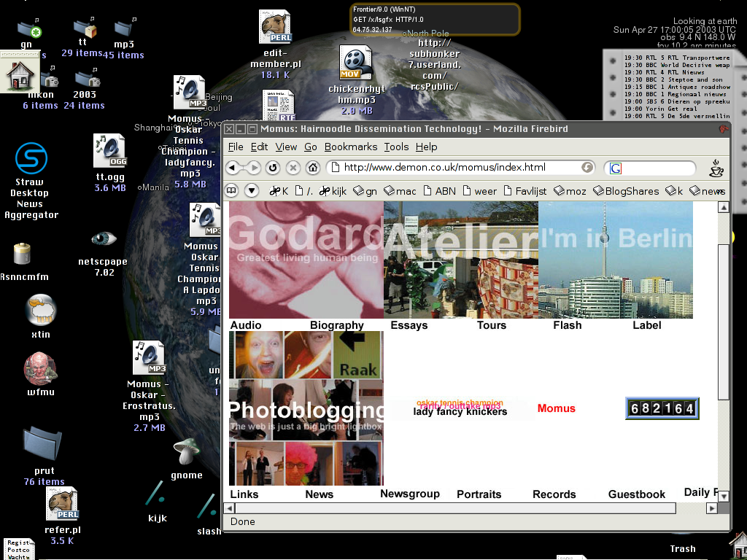Go to Home via house icon in toolbar

coord(313,168)
